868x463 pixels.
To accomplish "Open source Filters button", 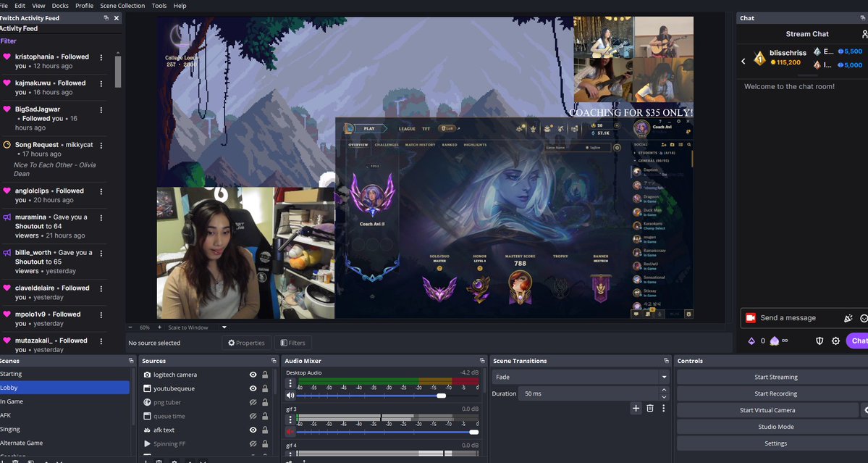I will click(x=293, y=343).
